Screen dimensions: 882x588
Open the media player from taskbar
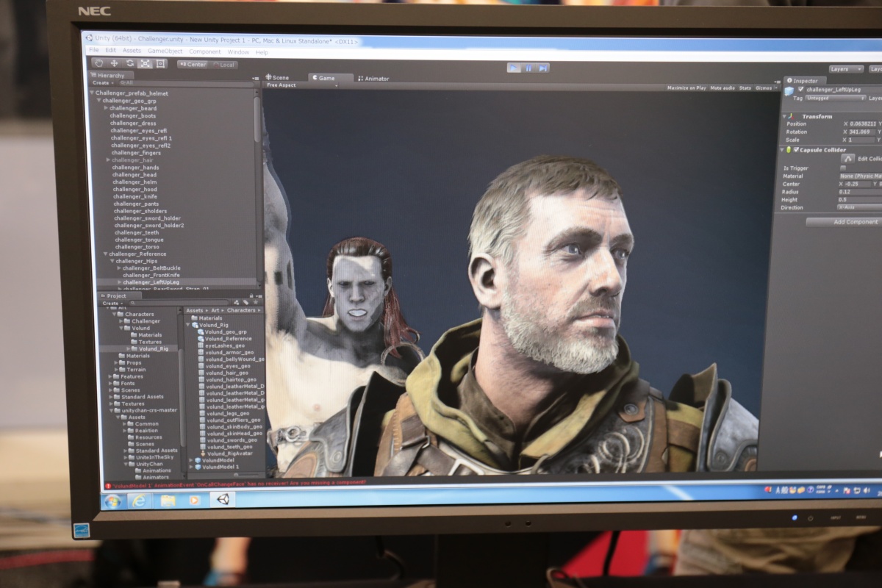[x=194, y=501]
